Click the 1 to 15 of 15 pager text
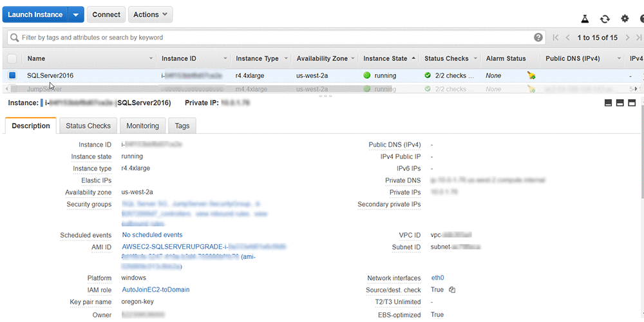This screenshot has height=322, width=644. 597,37
